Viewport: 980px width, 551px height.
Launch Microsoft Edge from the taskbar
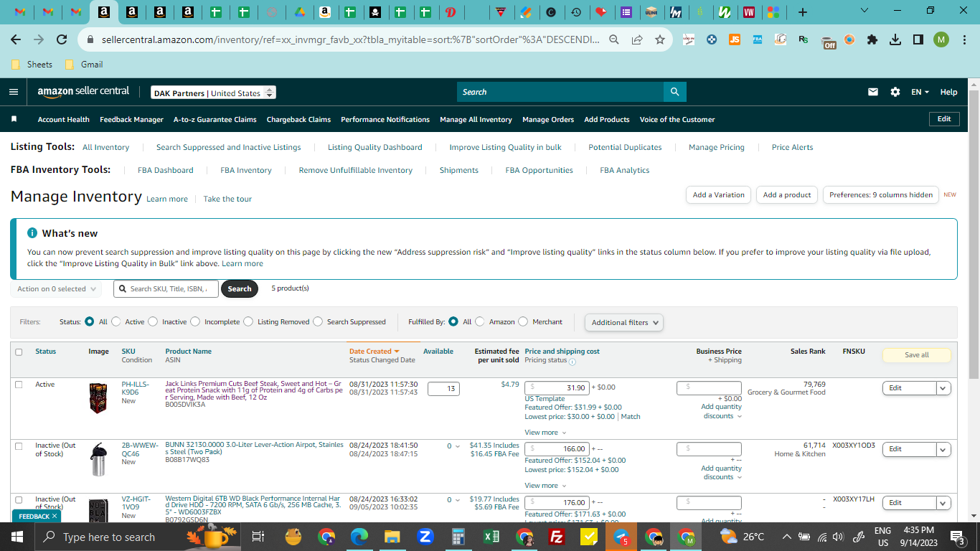359,537
